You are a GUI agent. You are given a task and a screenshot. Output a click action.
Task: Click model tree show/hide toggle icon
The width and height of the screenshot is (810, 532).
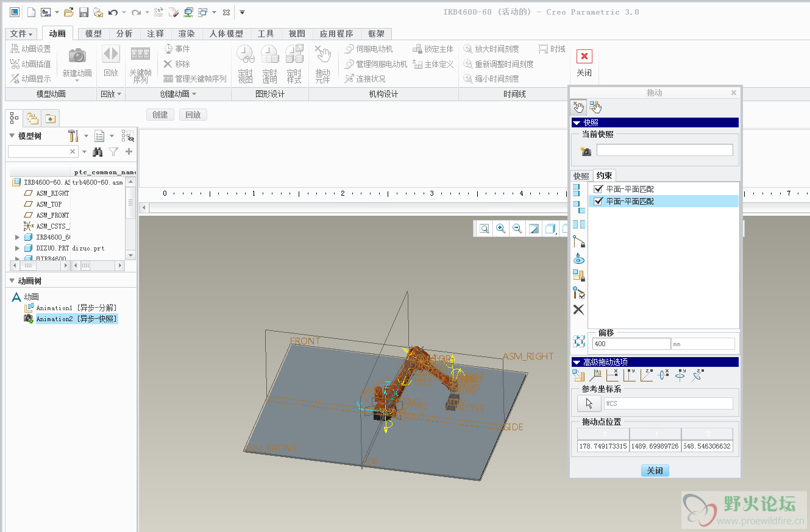[x=127, y=135]
